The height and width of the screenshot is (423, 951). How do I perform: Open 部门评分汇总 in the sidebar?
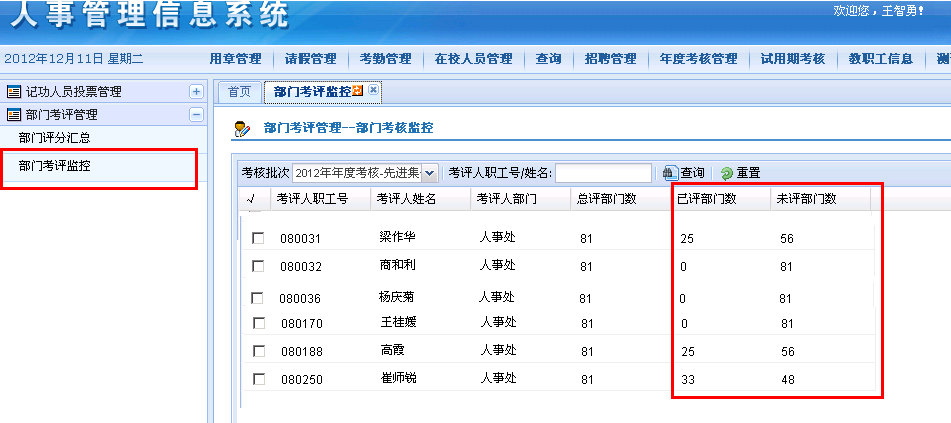(61, 138)
